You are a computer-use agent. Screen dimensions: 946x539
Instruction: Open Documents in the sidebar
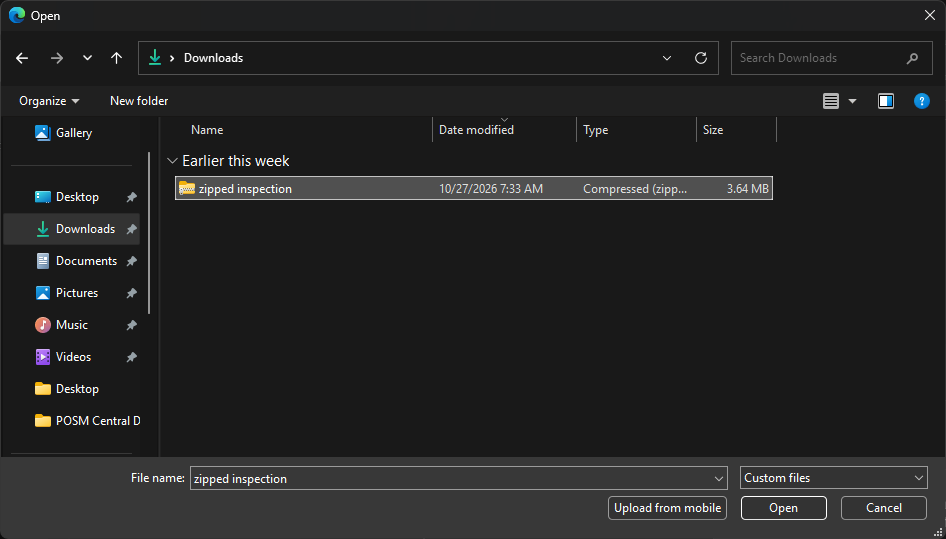[x=86, y=261]
